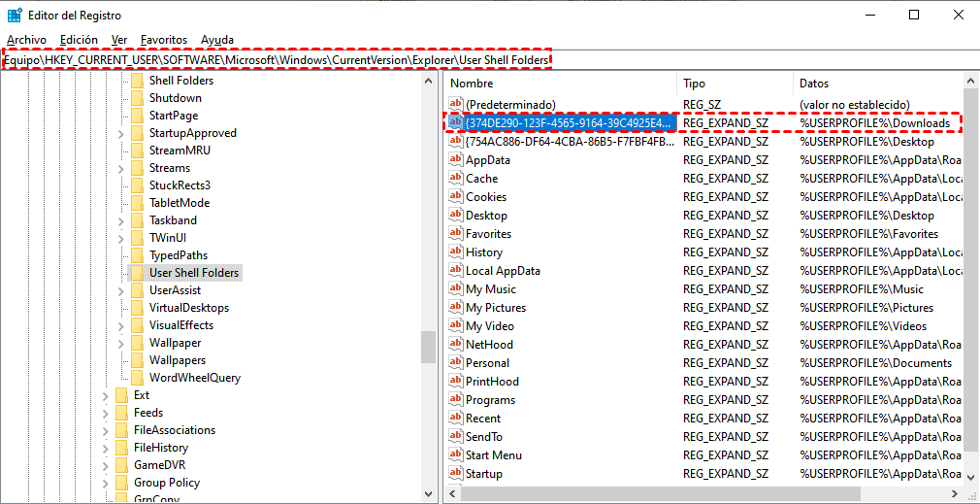
Task: Select the {374DE290-123F-4565 value name
Action: 571,123
